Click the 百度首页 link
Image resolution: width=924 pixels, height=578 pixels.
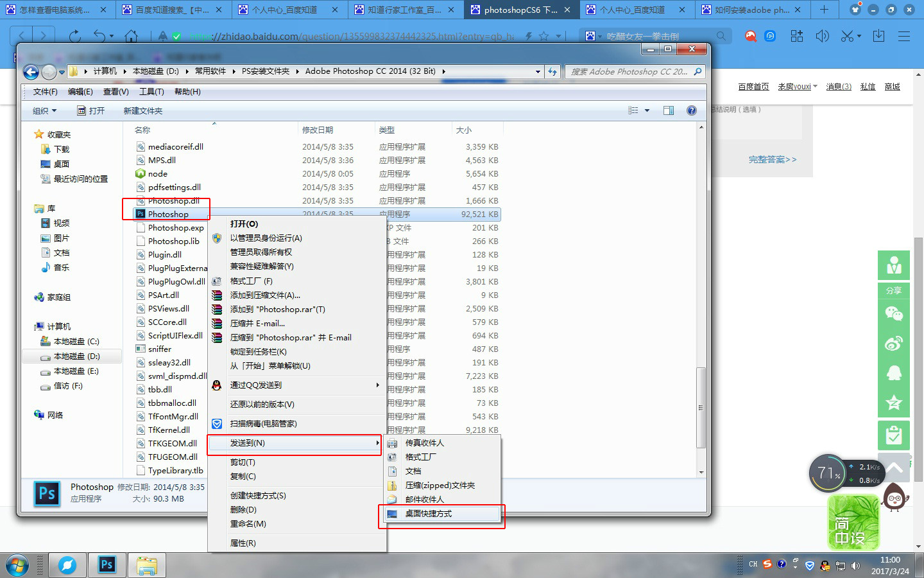753,87
